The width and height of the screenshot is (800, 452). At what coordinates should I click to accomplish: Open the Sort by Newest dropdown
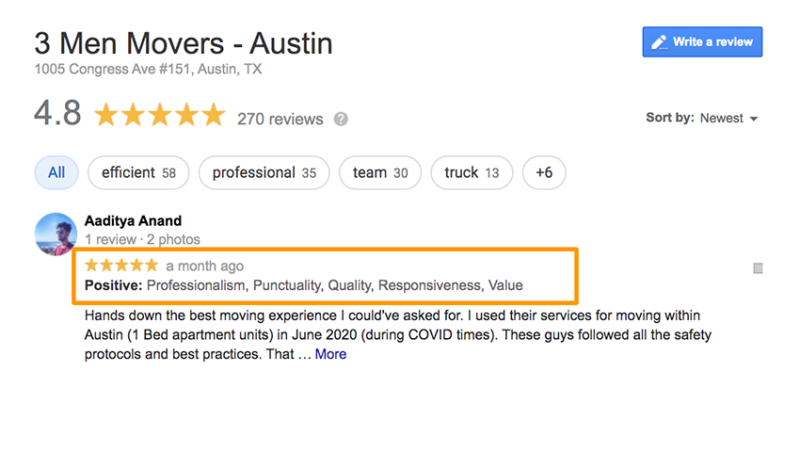point(702,118)
